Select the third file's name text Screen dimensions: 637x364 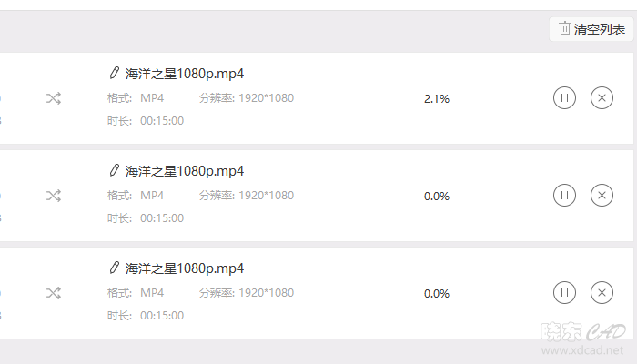(x=185, y=268)
